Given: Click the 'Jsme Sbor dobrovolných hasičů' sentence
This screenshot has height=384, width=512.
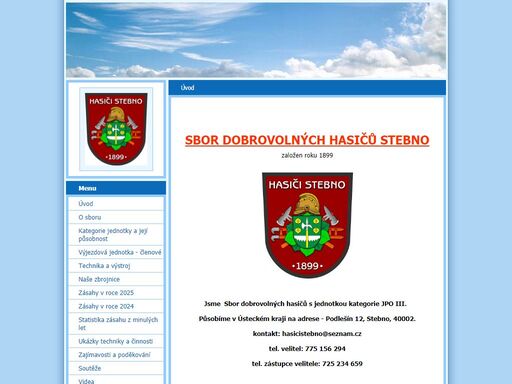Looking at the screenshot, I should pos(305,304).
